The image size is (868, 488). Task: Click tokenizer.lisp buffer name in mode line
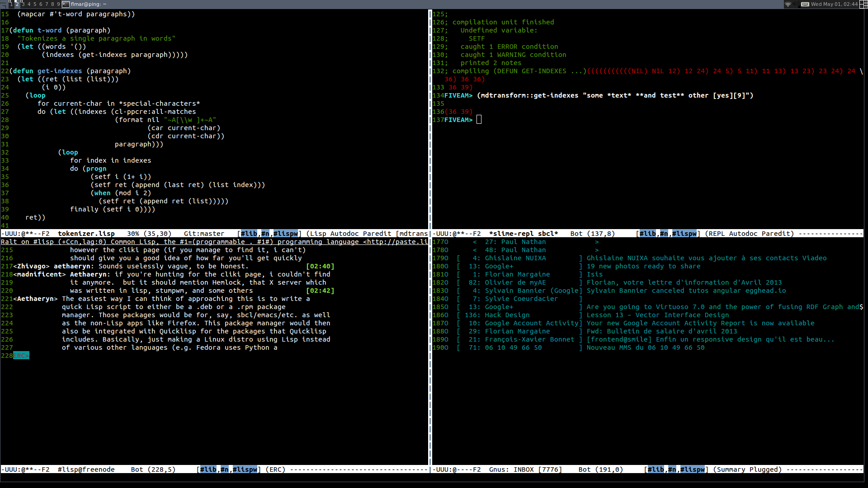click(x=86, y=234)
